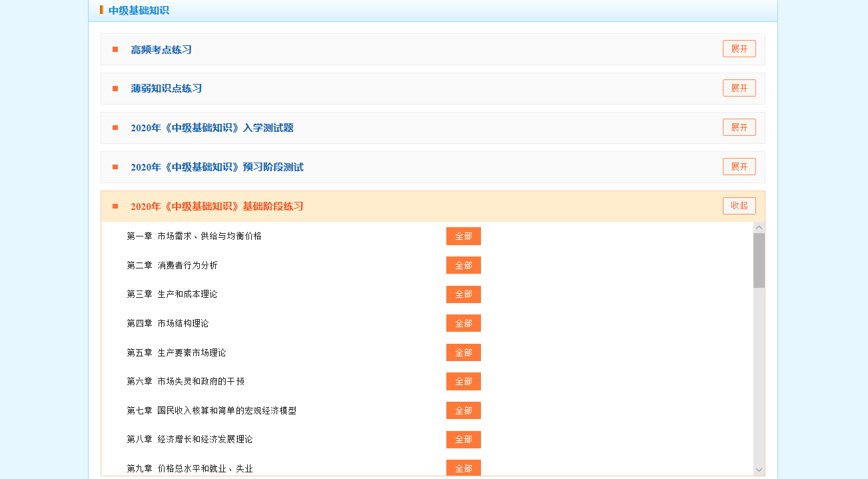
Task: Click 全部 for 第二章 消费者行为分析
Action: pos(463,266)
